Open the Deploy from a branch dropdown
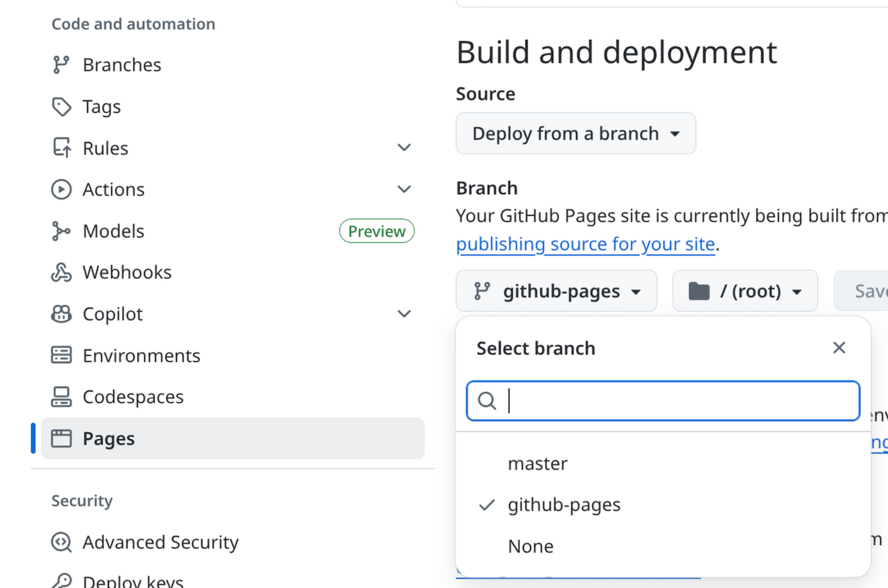 576,133
